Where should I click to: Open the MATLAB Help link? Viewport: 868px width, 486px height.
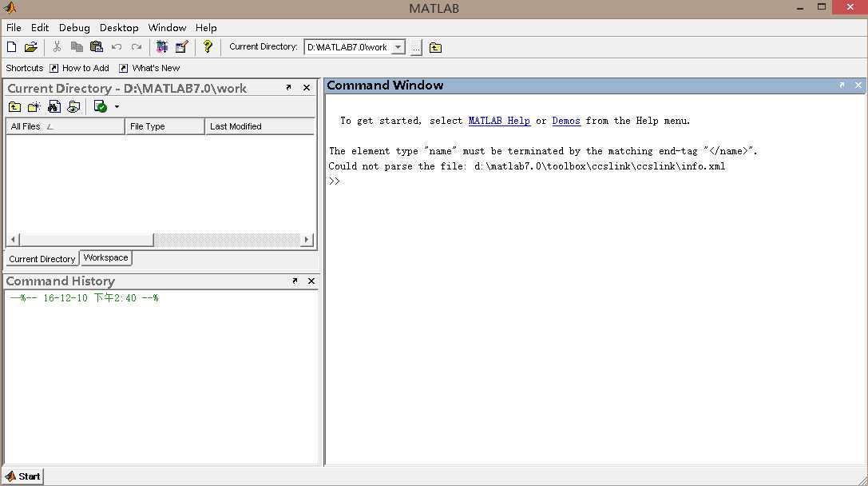pos(499,121)
